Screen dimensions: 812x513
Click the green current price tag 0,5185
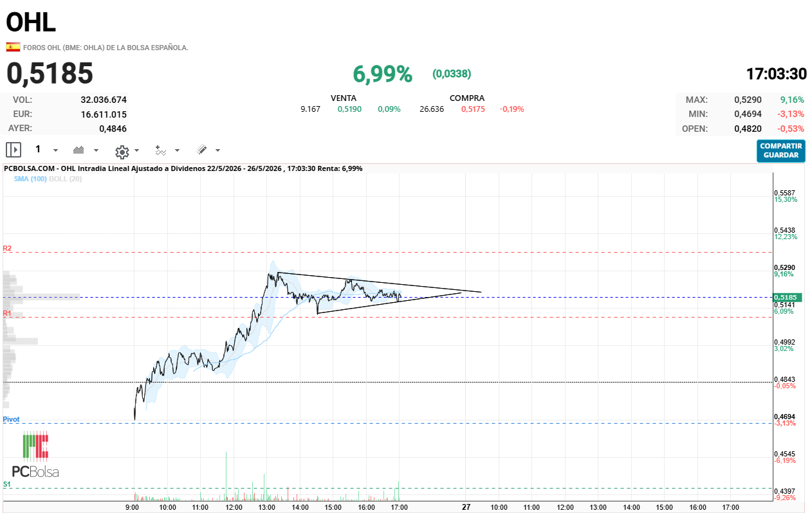[x=788, y=298]
